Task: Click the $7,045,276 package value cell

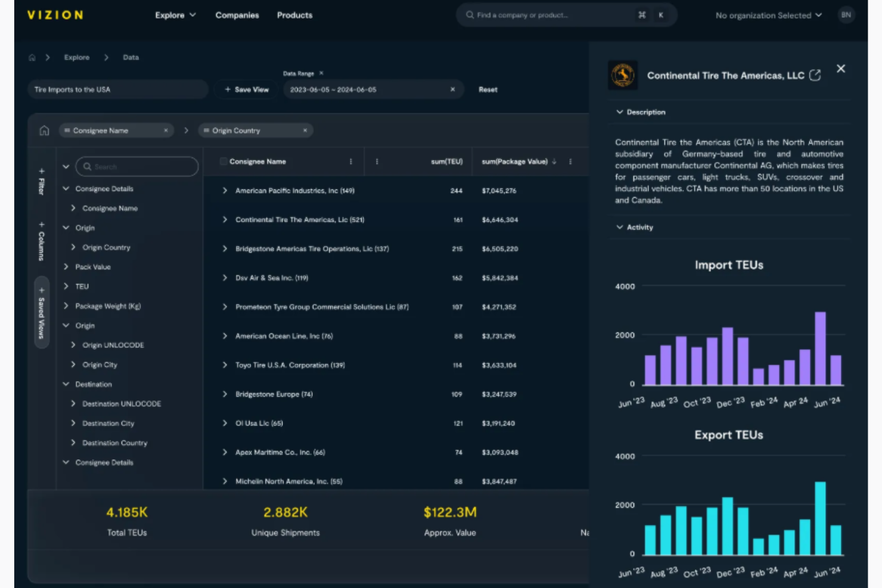Action: click(x=499, y=191)
